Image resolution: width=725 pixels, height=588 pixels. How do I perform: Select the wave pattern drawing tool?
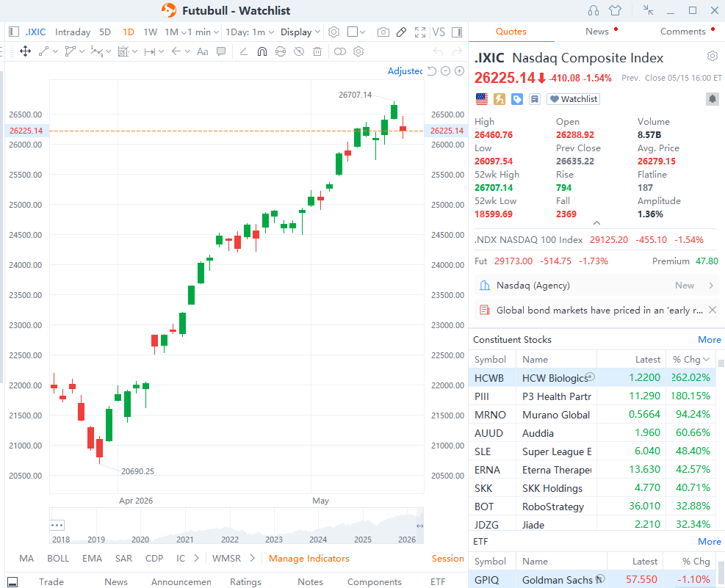tap(97, 51)
